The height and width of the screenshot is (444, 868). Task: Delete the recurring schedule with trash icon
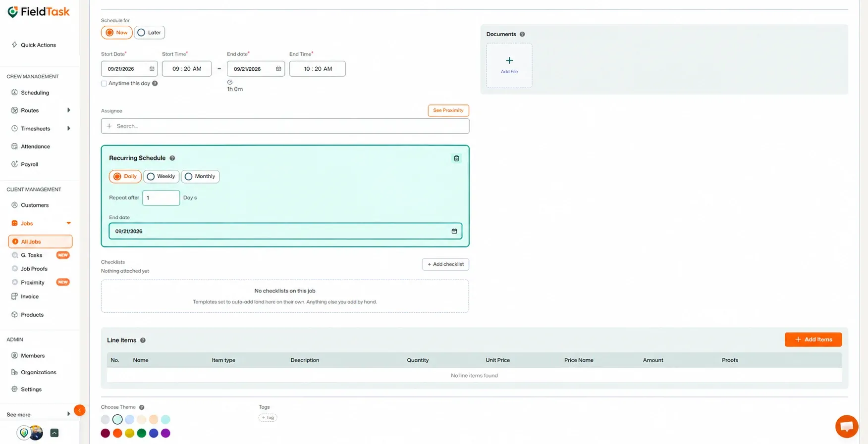point(456,158)
